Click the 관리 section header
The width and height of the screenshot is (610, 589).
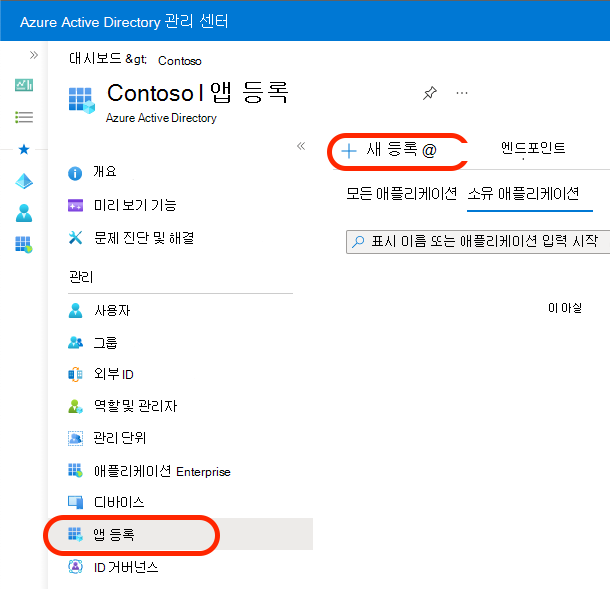(81, 277)
